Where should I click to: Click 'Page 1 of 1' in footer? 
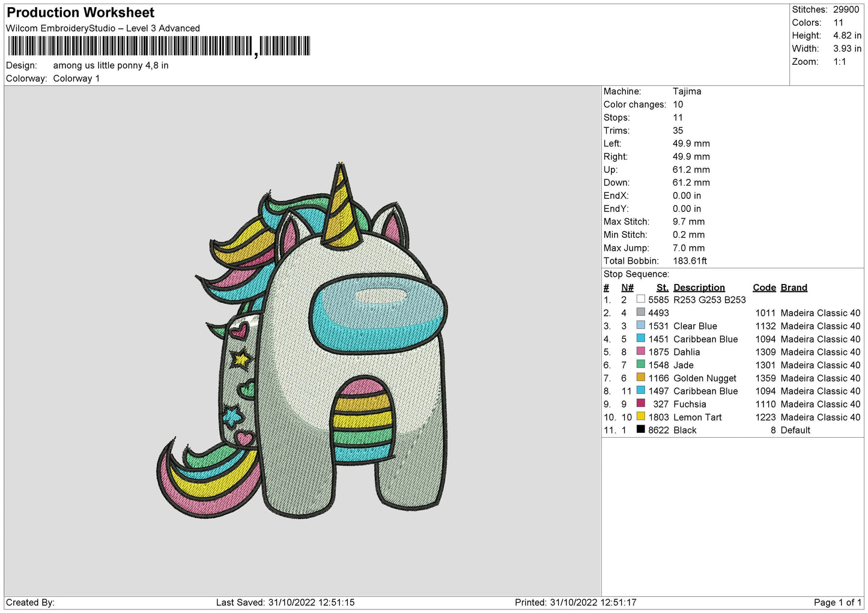(837, 603)
